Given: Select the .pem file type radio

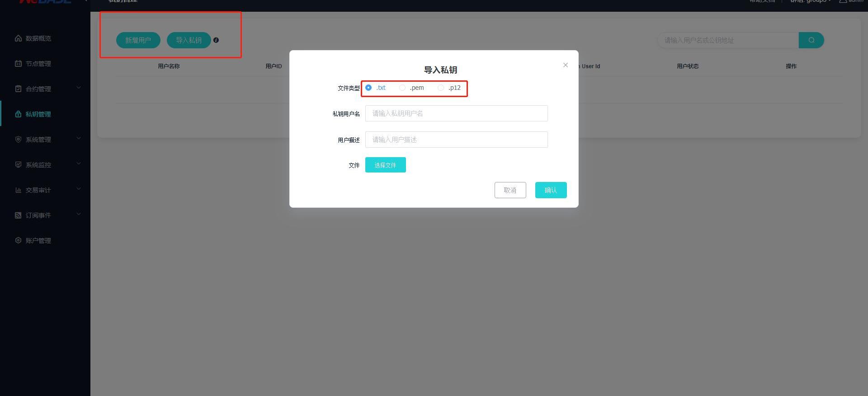Looking at the screenshot, I should pos(402,88).
